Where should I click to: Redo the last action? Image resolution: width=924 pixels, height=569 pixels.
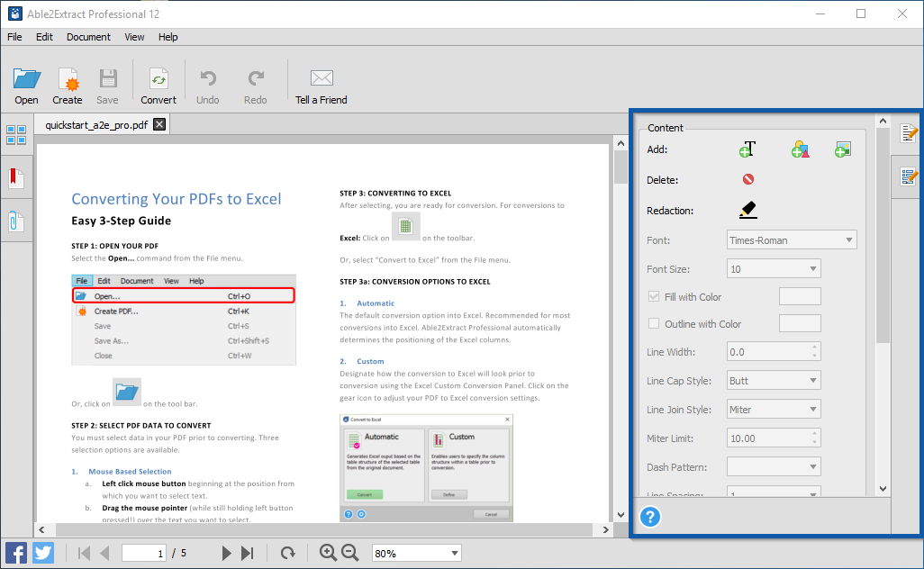(256, 79)
